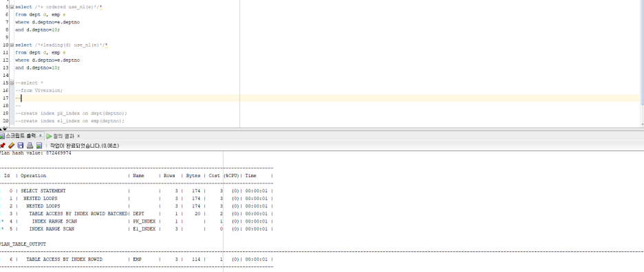Click 'and d.deptno=10;' on line 13
Viewport: 644px width, 272px height.
[x=37, y=68]
